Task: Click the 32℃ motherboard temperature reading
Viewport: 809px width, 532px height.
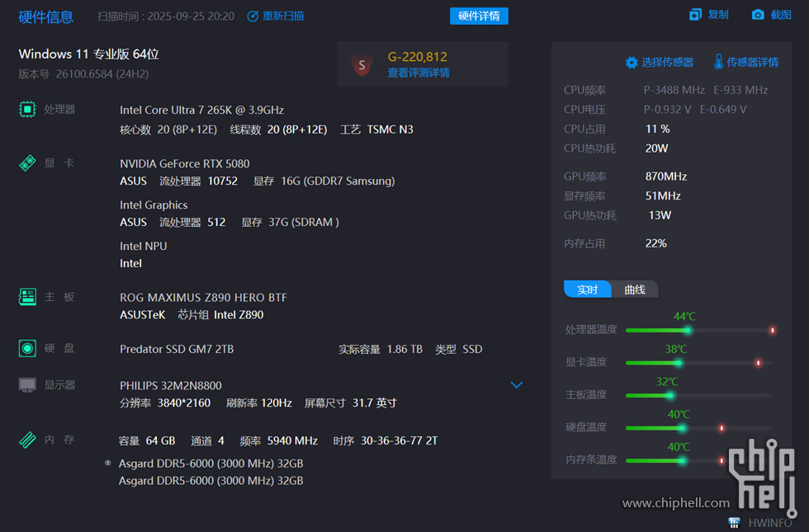Action: tap(667, 382)
